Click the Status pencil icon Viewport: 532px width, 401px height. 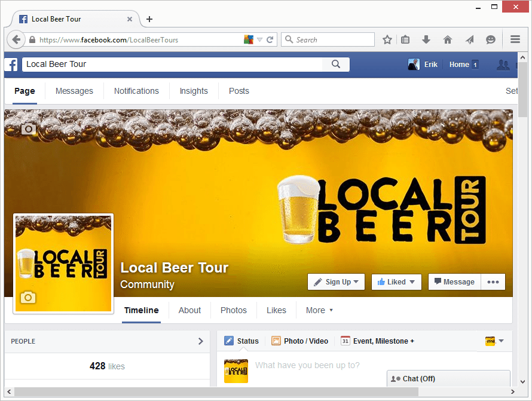point(229,341)
